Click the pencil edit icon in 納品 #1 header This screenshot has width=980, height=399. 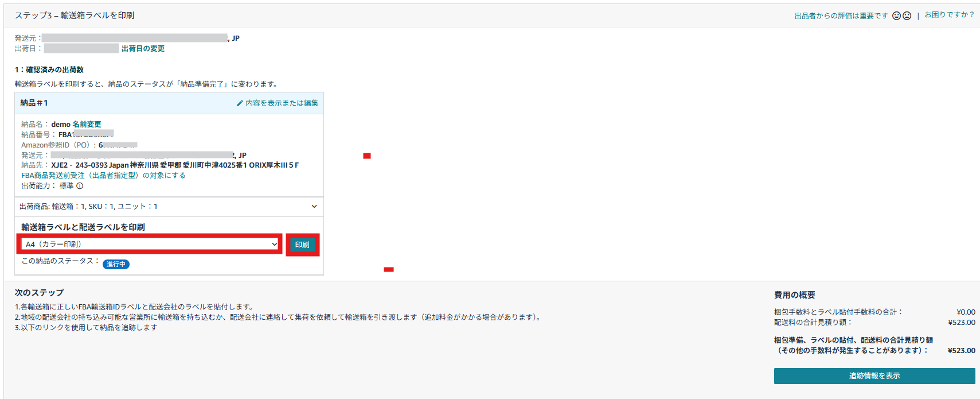(x=240, y=103)
